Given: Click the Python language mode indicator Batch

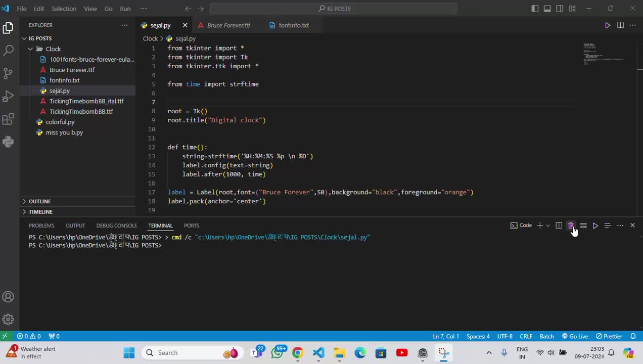Looking at the screenshot, I should click(x=547, y=336).
